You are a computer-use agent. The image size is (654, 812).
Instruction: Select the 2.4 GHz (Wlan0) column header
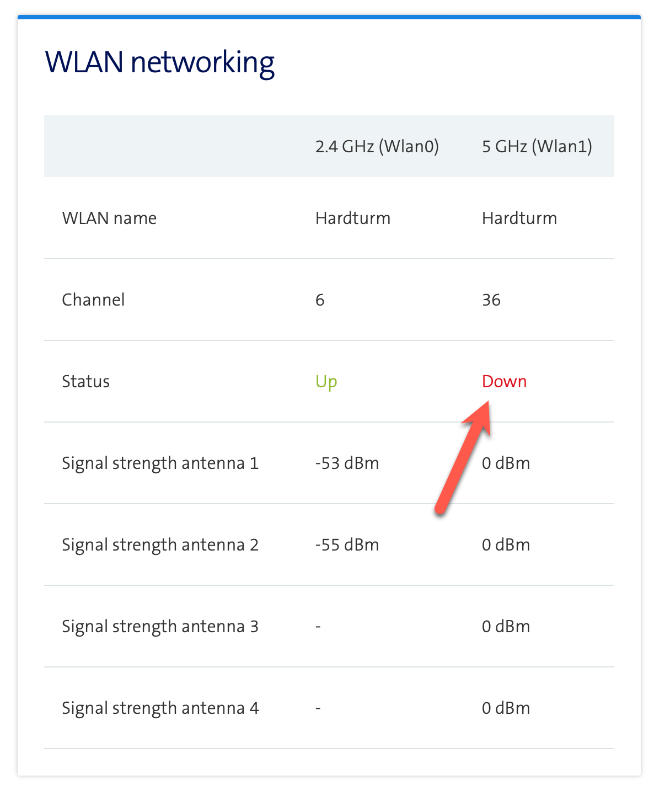click(377, 146)
